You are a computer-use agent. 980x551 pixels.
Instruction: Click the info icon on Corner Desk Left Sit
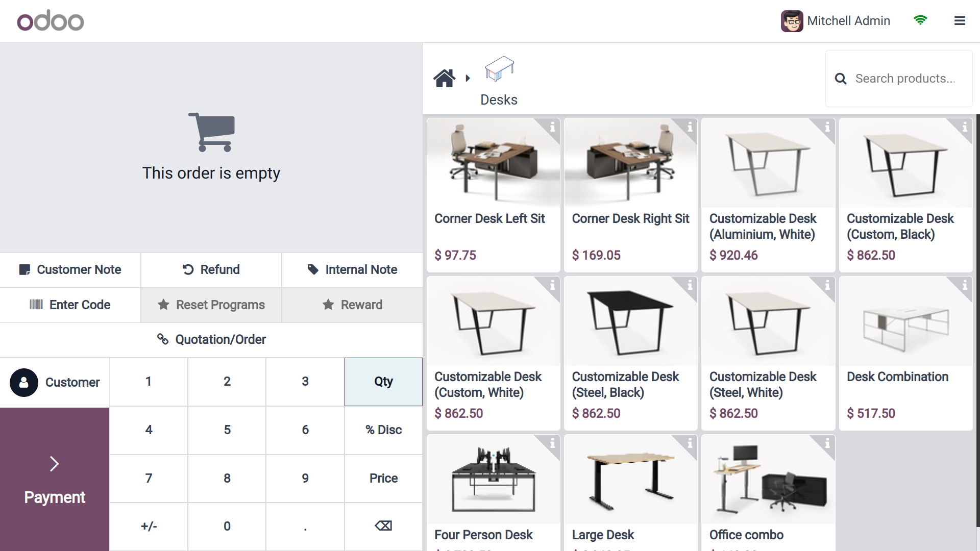pos(552,127)
